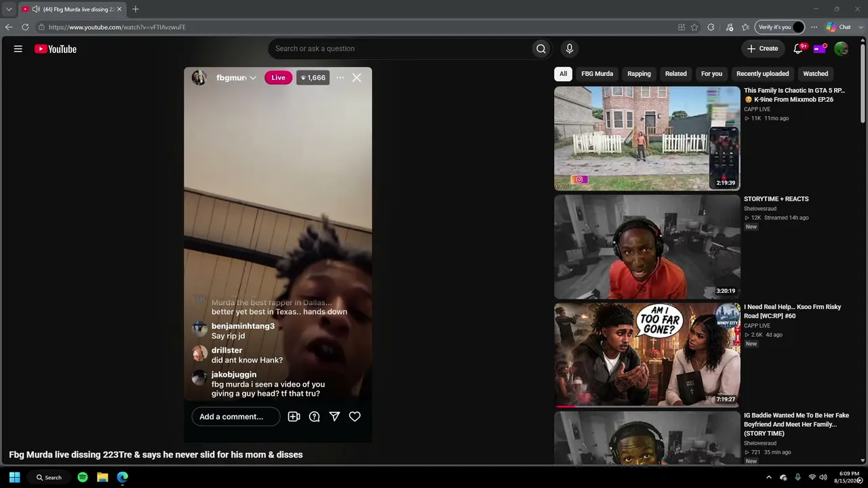
Task: Go back with the browser back arrow
Action: [x=9, y=27]
